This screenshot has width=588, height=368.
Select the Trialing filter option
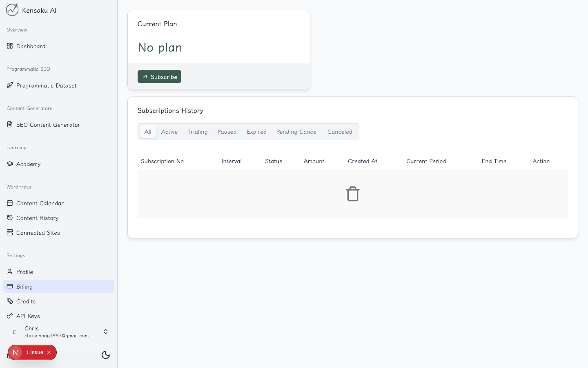(x=197, y=132)
